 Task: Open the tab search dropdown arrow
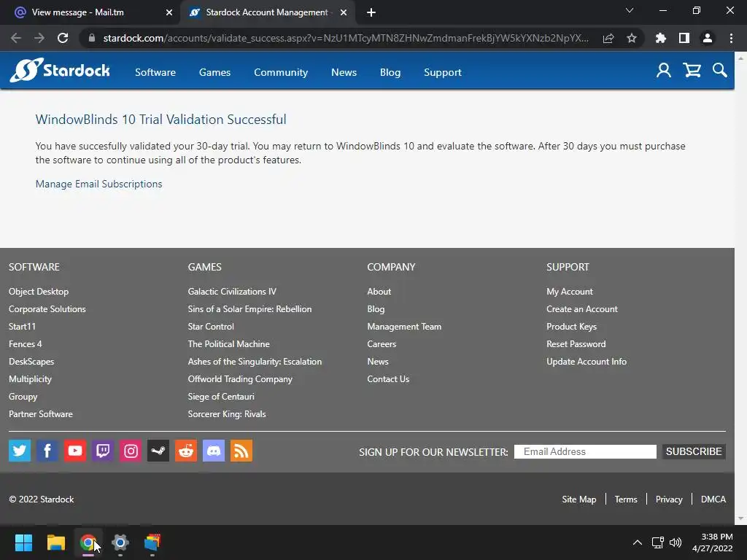[x=630, y=10]
